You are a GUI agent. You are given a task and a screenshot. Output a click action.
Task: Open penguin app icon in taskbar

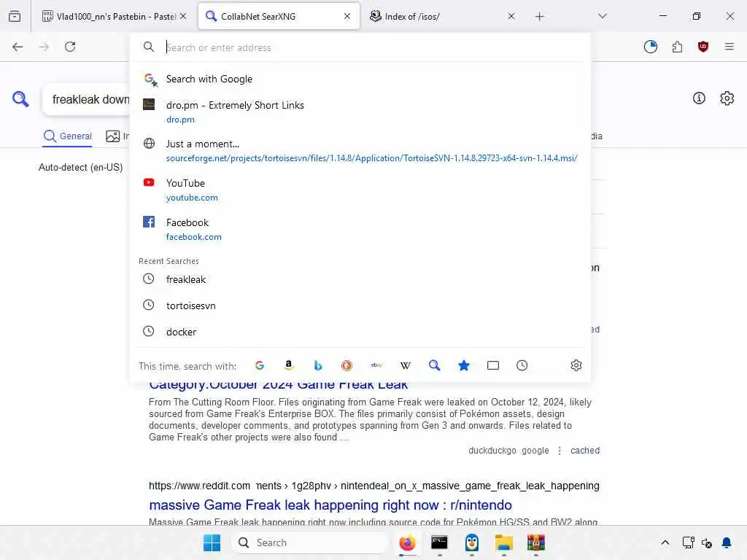472,542
